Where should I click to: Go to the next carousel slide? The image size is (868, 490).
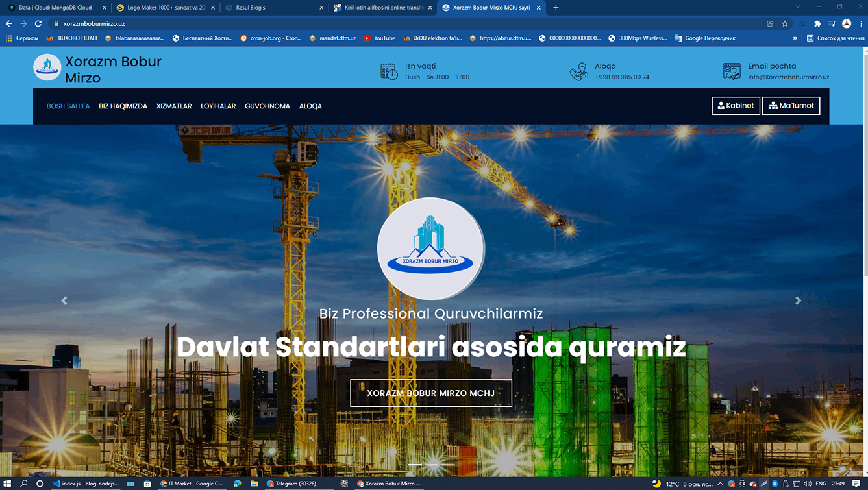pos(798,300)
